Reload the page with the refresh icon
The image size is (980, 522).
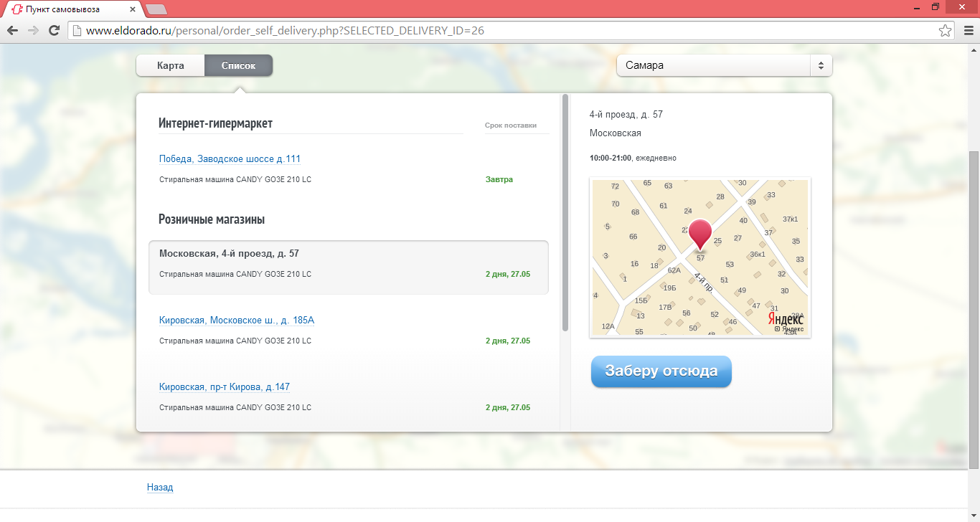click(54, 30)
